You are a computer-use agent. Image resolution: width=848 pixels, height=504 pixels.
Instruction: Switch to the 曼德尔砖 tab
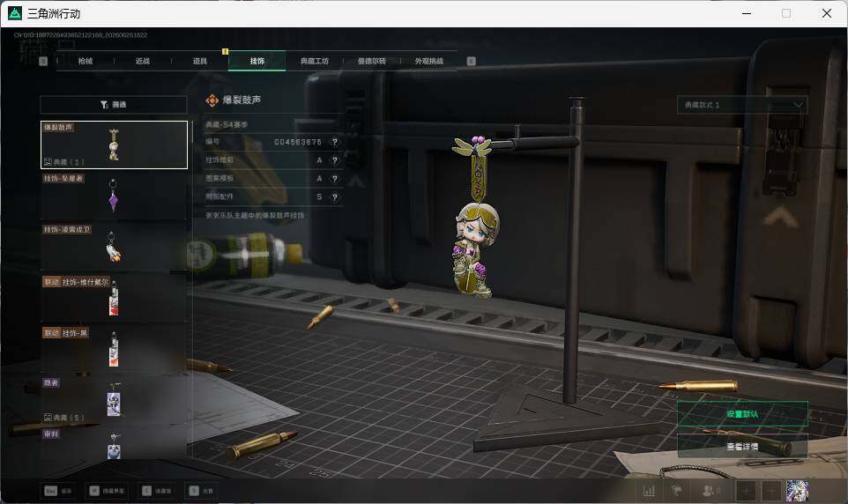[371, 61]
